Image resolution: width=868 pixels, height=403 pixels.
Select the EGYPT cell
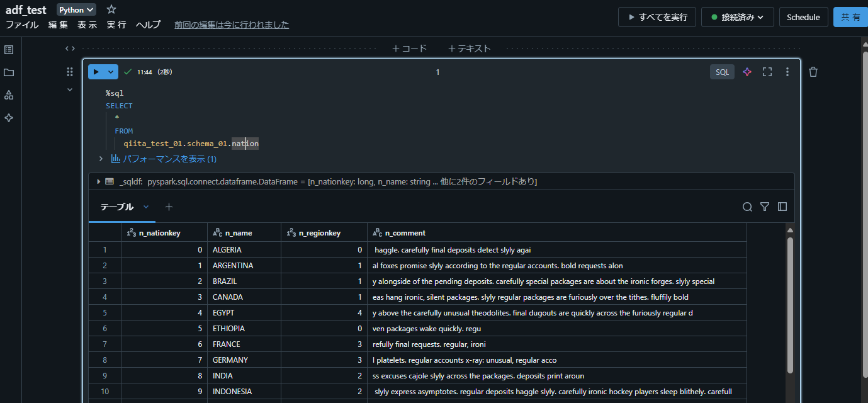point(244,313)
